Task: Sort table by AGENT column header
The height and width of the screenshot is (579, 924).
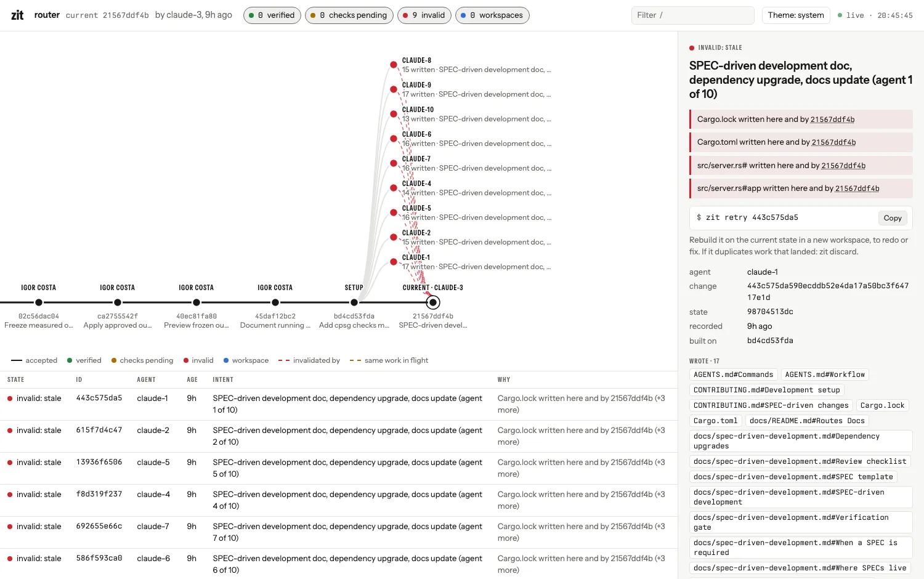Action: coord(146,380)
